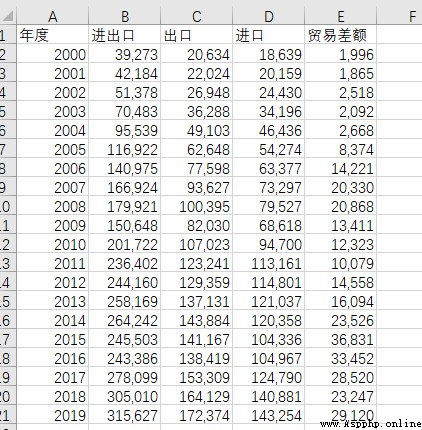Select cell containing 23,526
422x430 pixels.
point(341,320)
